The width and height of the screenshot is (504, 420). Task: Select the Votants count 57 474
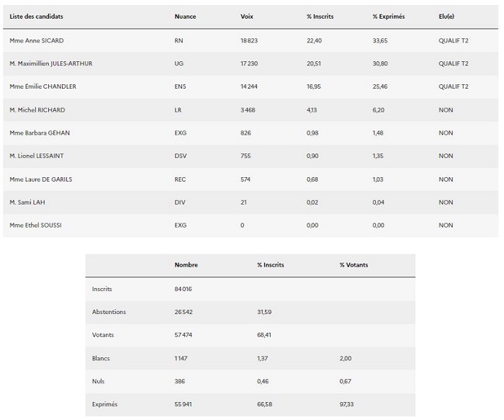pos(183,335)
